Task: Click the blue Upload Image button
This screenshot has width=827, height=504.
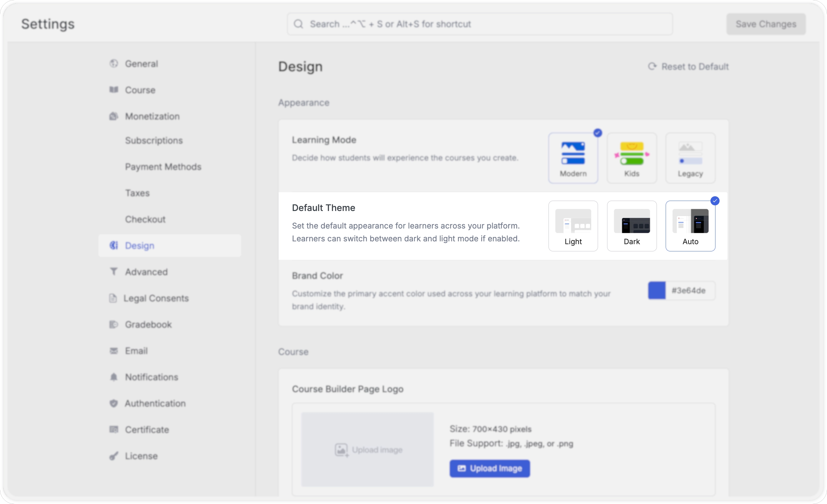Action: [490, 468]
